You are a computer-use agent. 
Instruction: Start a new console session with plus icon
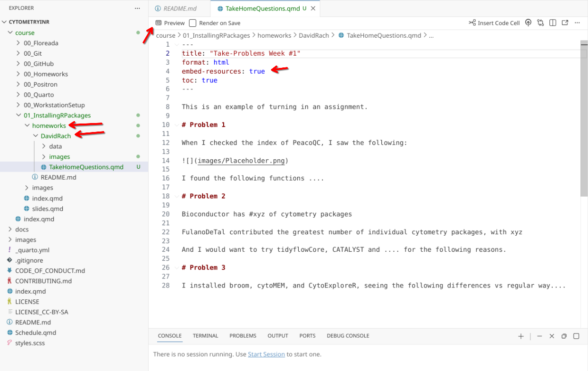521,336
